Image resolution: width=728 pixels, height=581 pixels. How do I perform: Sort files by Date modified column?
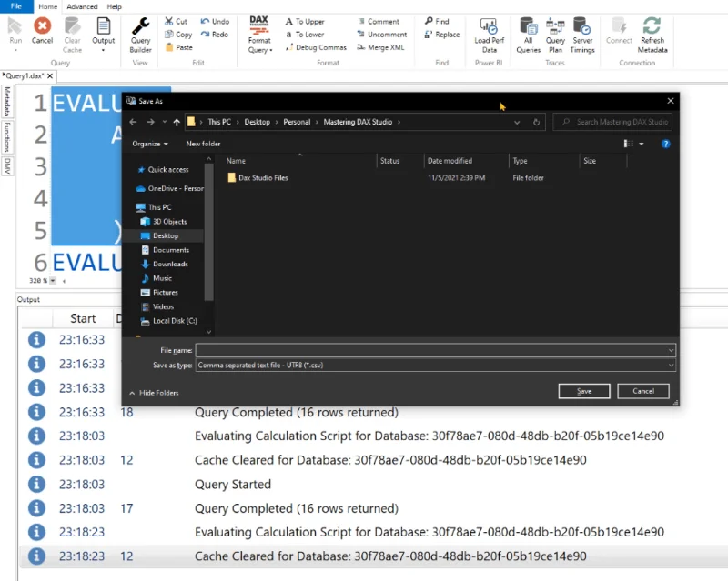(450, 161)
